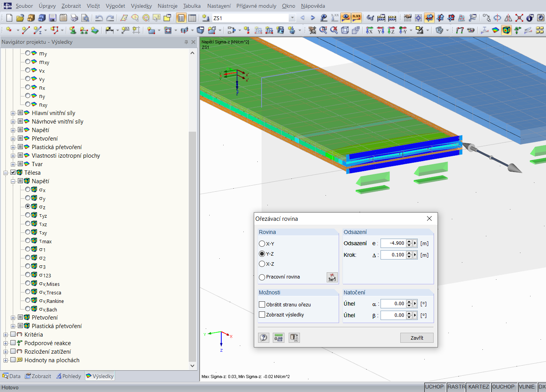Viewport: 546px width, 392px height.
Task: Select the X-Y plane radio button
Action: tap(262, 244)
